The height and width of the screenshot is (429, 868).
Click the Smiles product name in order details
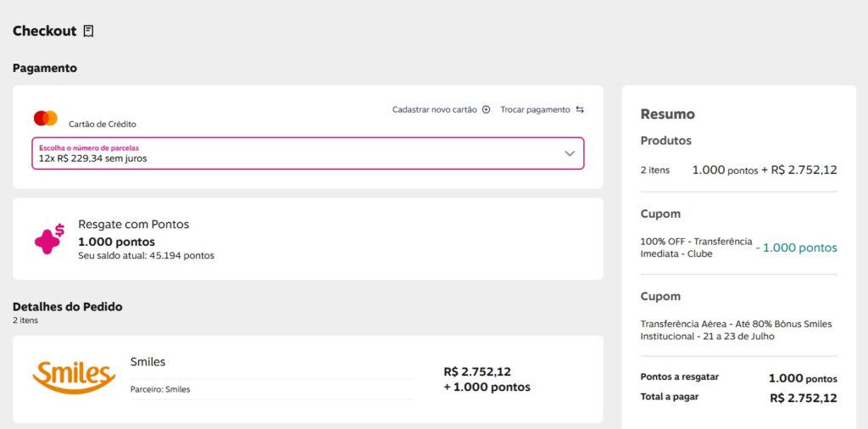coord(147,362)
